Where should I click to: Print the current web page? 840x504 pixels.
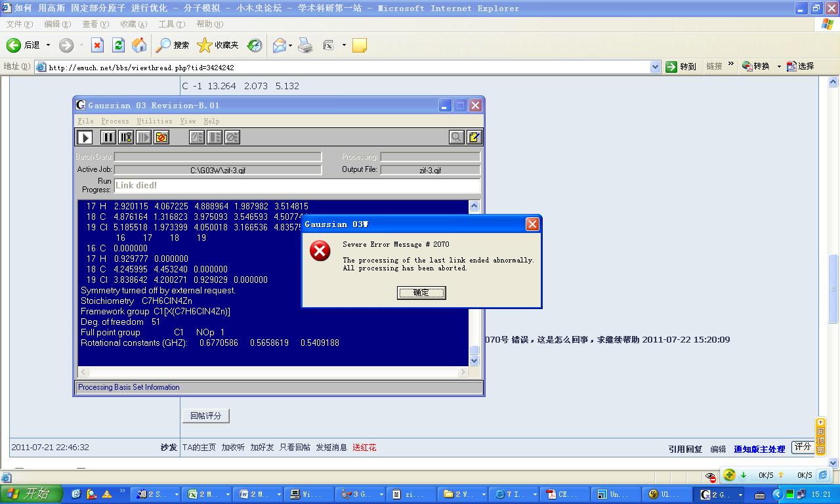pos(305,45)
